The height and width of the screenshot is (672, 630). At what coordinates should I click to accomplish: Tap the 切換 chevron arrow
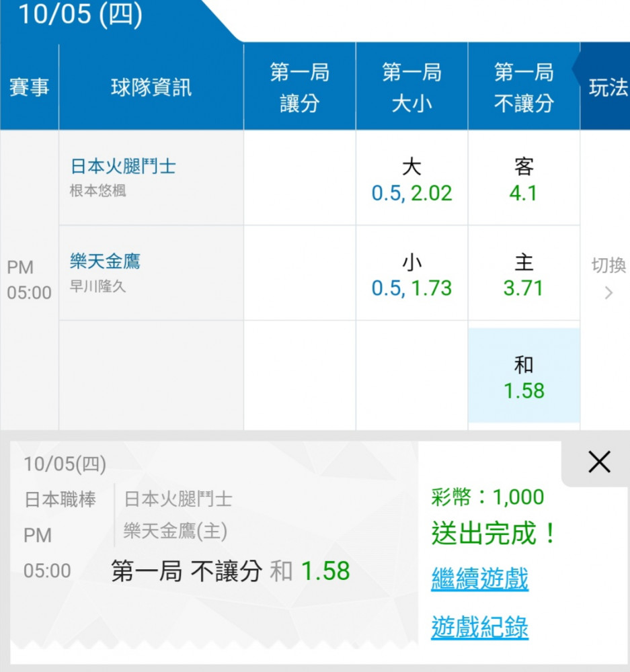[608, 293]
